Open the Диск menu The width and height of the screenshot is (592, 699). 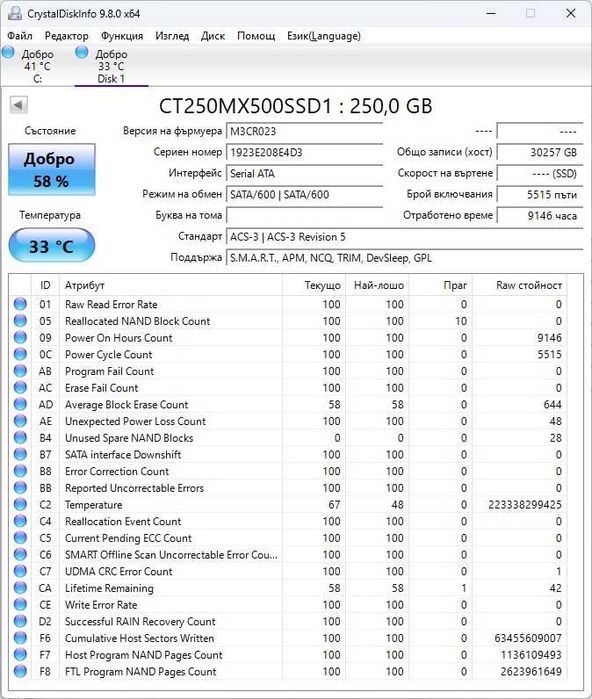coord(213,36)
